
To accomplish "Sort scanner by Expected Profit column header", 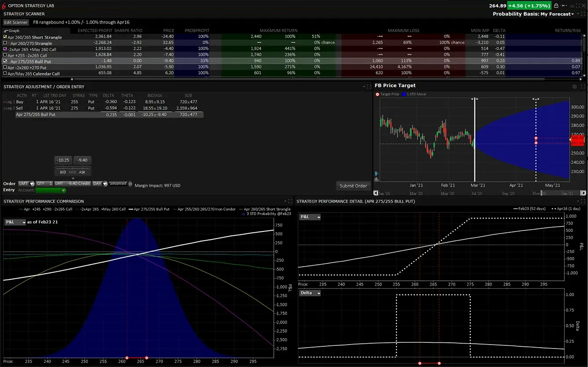I will click(x=94, y=30).
